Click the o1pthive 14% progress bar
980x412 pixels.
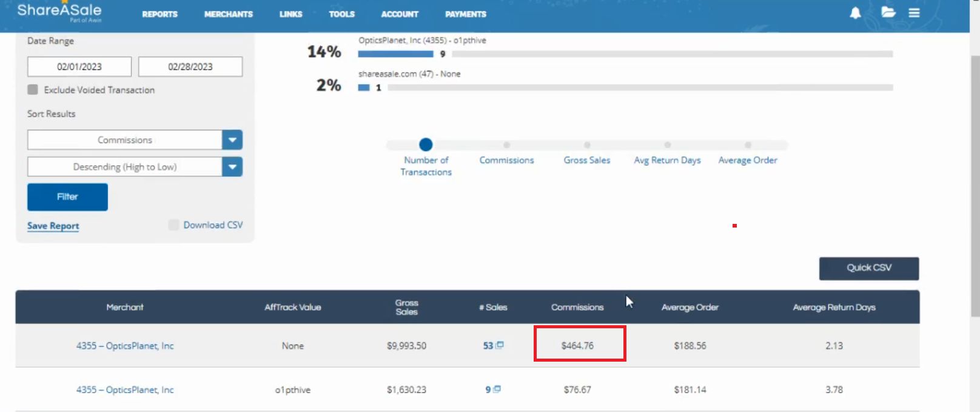coord(625,54)
